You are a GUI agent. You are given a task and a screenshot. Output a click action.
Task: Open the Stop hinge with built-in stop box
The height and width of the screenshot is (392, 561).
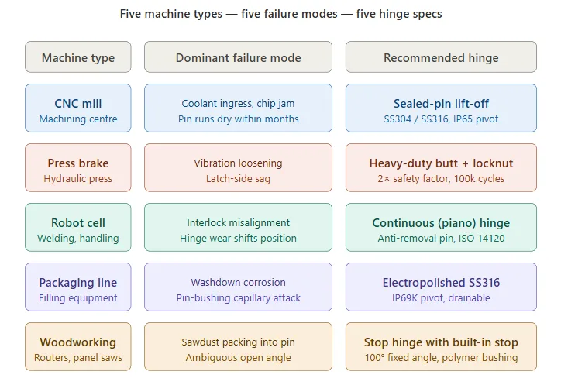point(441,347)
